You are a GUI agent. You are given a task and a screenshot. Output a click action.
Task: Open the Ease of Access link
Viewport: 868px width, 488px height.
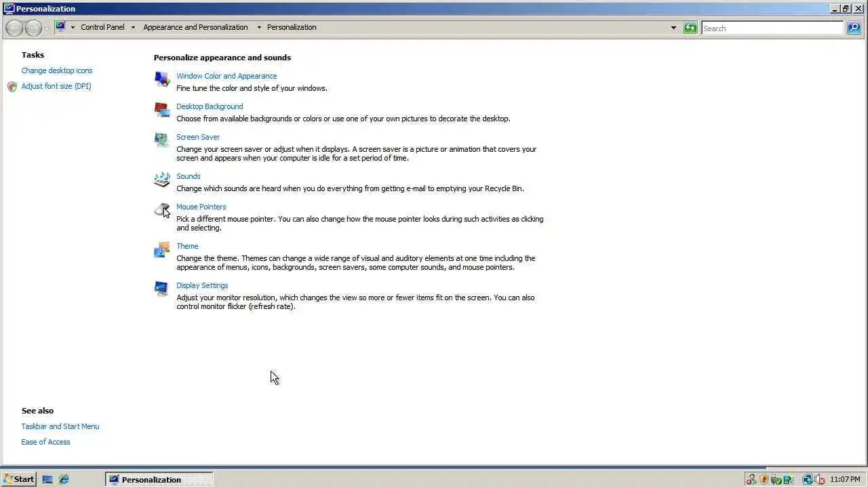(45, 442)
